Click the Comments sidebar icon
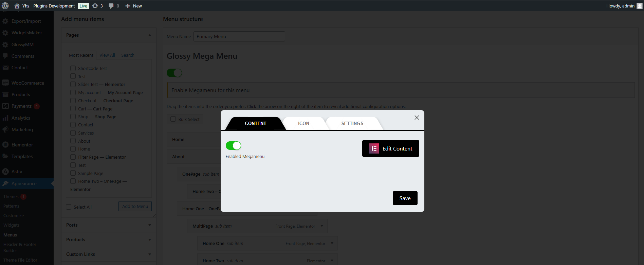Image resolution: width=644 pixels, height=265 pixels. (x=5, y=56)
